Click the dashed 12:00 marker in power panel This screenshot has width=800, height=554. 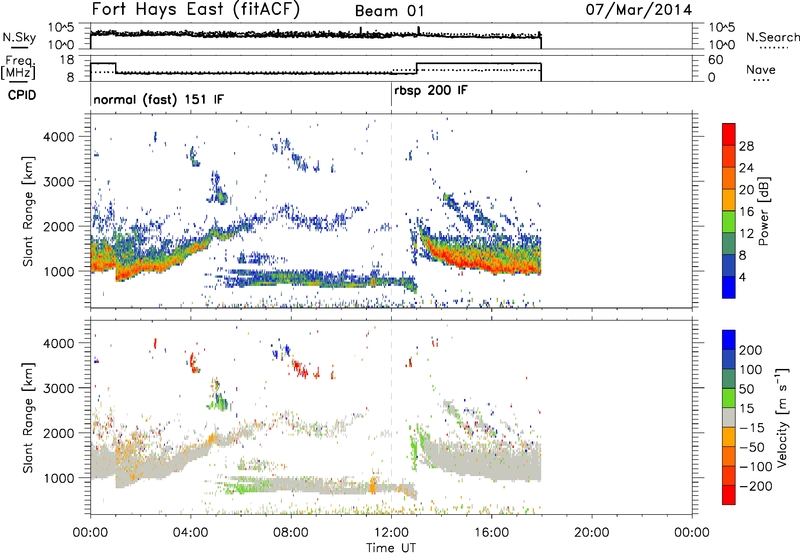pyautogui.click(x=391, y=211)
